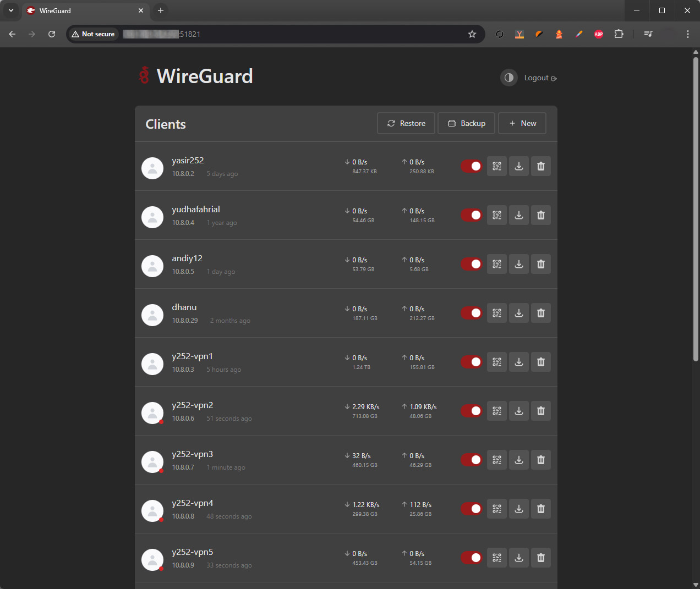
Task: Show QR code for yasir252
Action: click(497, 166)
